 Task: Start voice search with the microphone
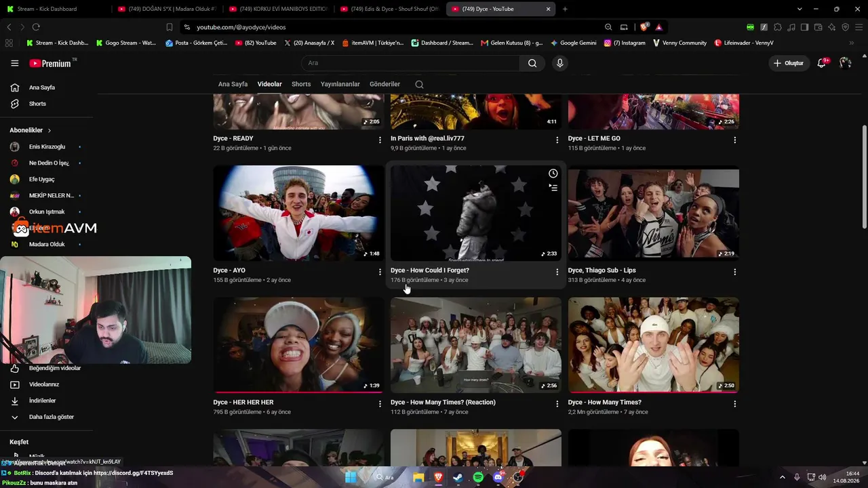point(559,63)
